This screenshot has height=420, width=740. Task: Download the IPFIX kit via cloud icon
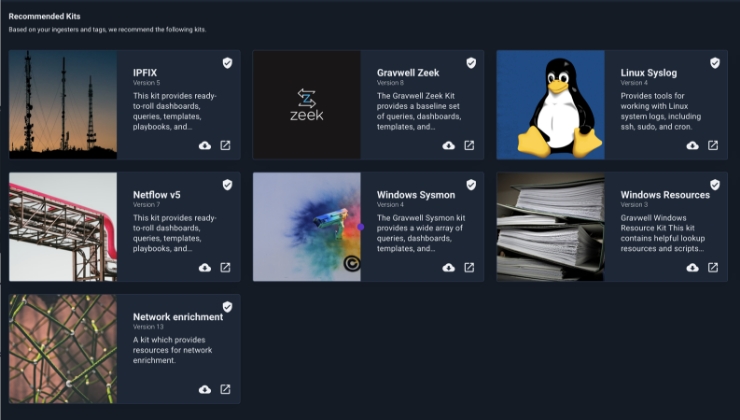pyautogui.click(x=205, y=145)
